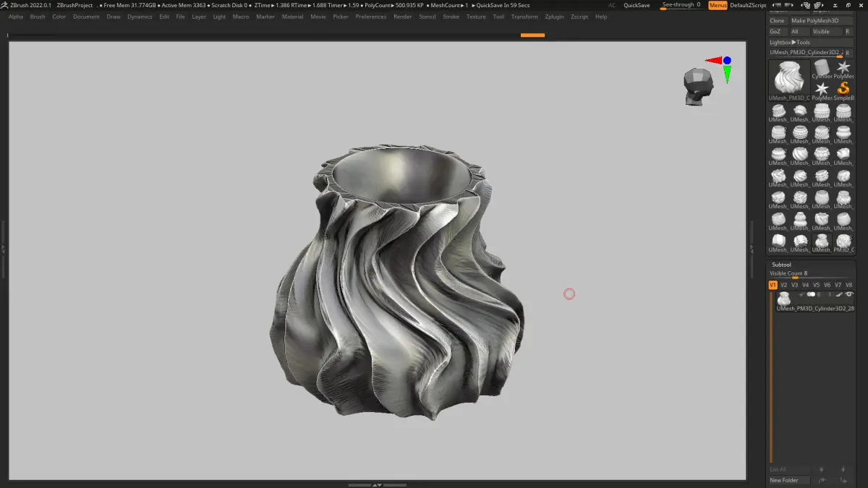The image size is (868, 488).
Task: Open the Dynamics menu
Action: tap(140, 17)
